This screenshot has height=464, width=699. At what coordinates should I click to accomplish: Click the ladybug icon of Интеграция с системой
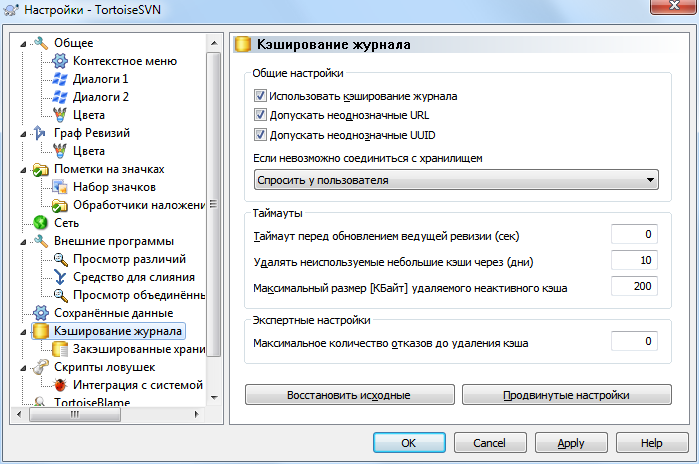pyautogui.click(x=60, y=385)
